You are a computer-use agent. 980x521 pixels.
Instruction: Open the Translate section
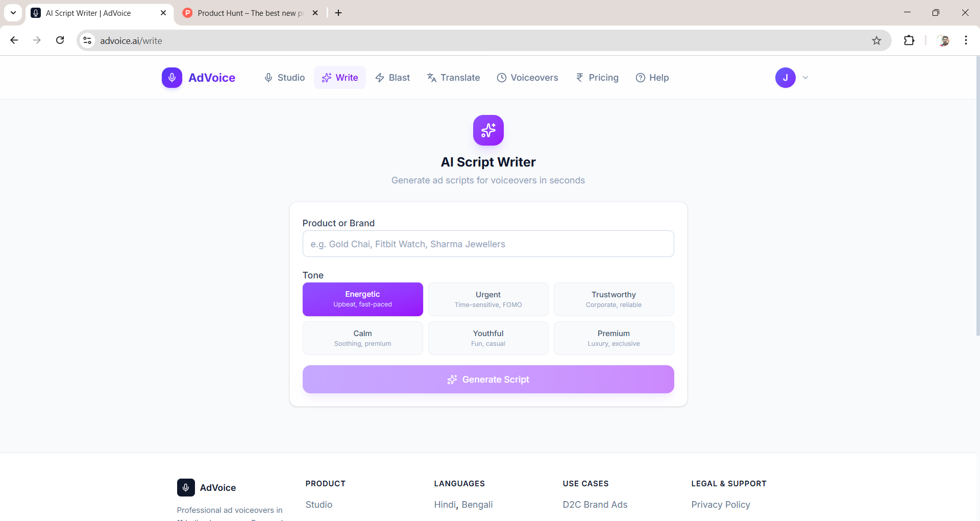pos(453,78)
